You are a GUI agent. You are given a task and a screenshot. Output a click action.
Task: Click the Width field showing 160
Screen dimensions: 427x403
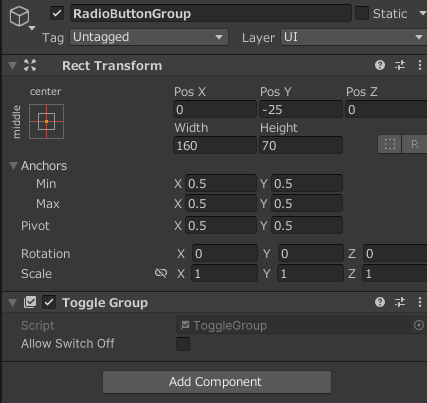coord(215,145)
